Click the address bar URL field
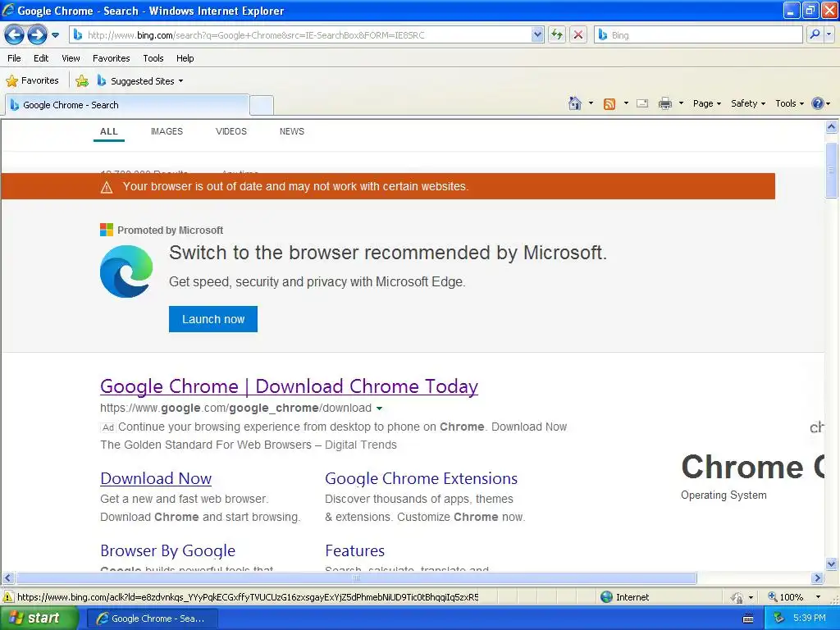 (x=301, y=35)
